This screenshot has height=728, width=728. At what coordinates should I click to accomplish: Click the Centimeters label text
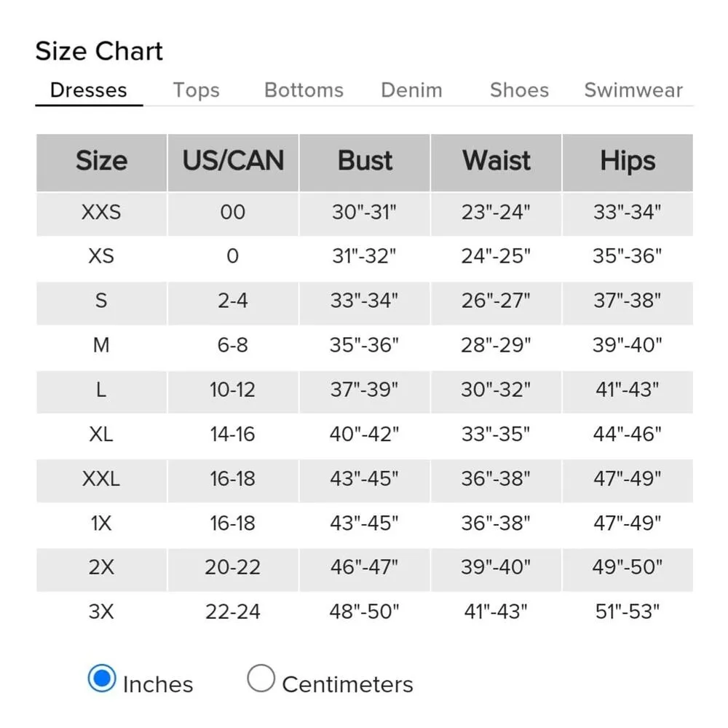[347, 684]
